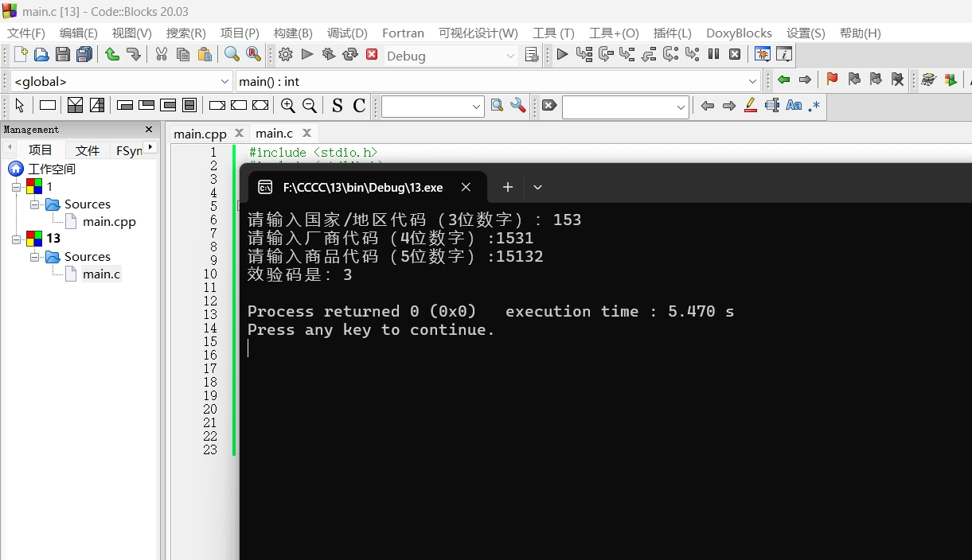Open the empty dropdown beside the C icon

point(432,107)
